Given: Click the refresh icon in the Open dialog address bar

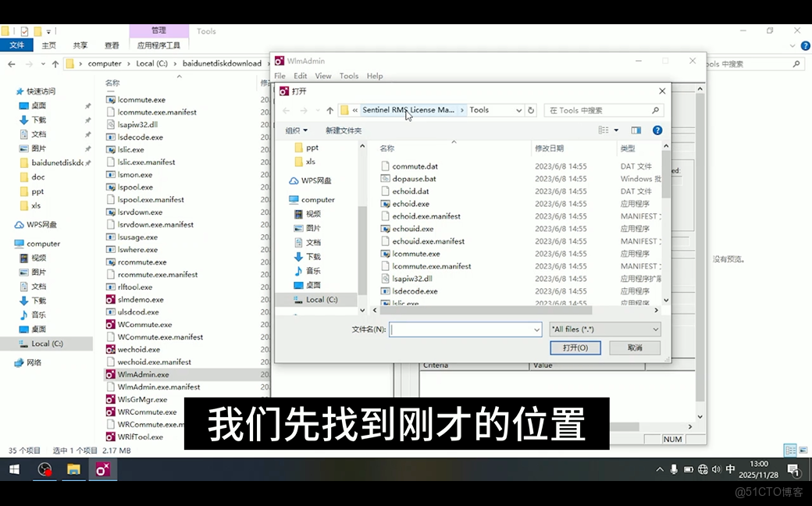Looking at the screenshot, I should [532, 111].
